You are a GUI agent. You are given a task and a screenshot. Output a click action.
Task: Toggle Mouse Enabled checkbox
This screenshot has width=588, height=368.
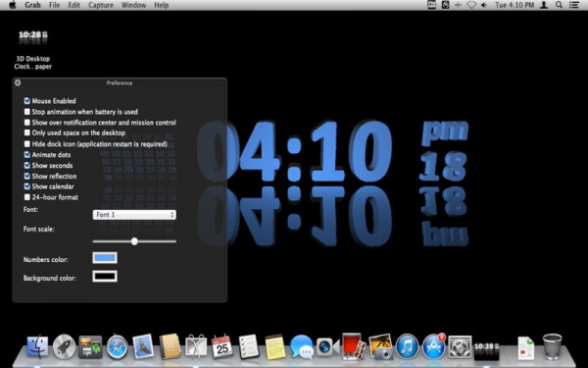(27, 101)
